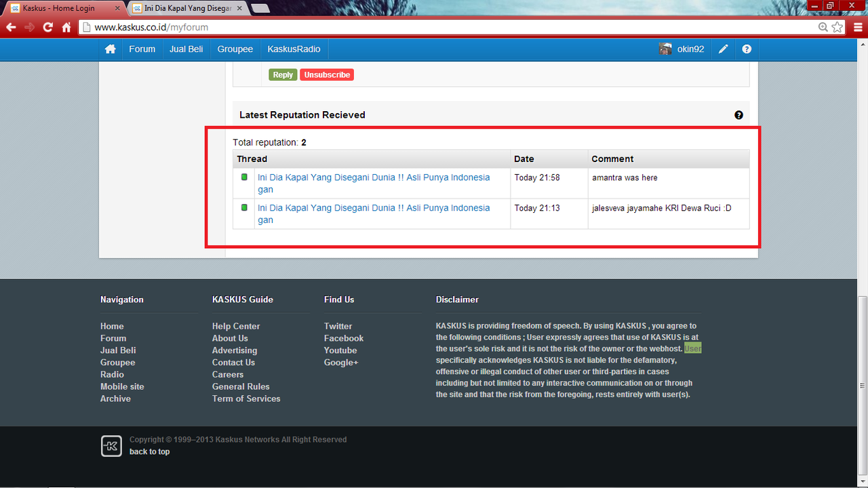The image size is (868, 488).
Task: Bookmark this page with the star icon
Action: tap(837, 27)
